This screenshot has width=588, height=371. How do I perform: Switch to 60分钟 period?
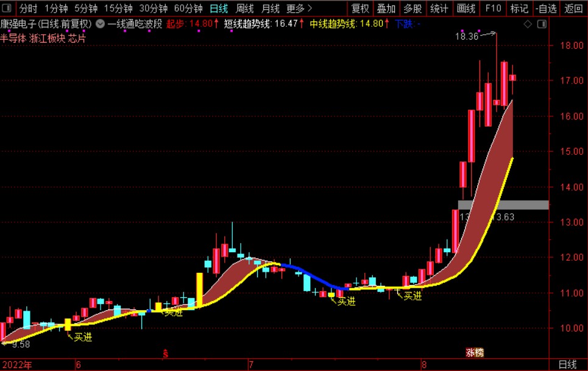pos(188,9)
